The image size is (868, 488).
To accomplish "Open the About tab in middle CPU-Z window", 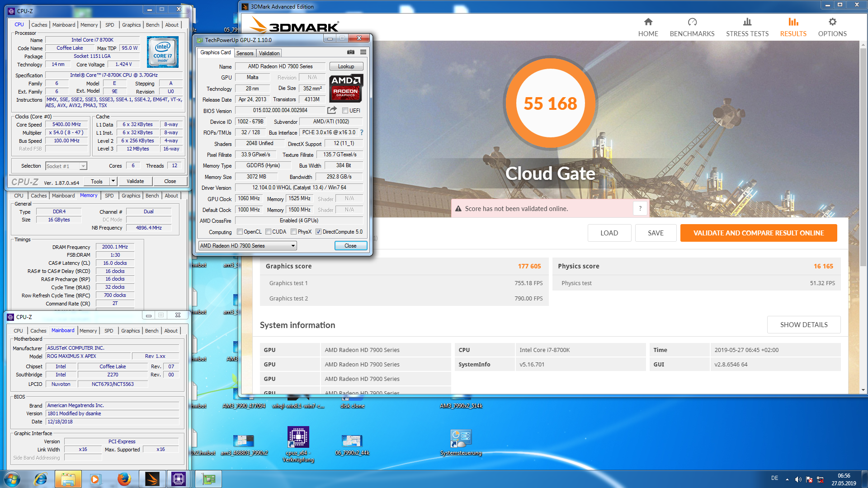I will (171, 196).
